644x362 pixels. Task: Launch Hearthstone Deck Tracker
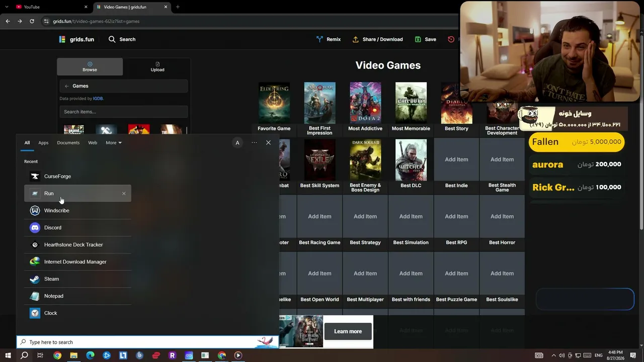pos(77,245)
